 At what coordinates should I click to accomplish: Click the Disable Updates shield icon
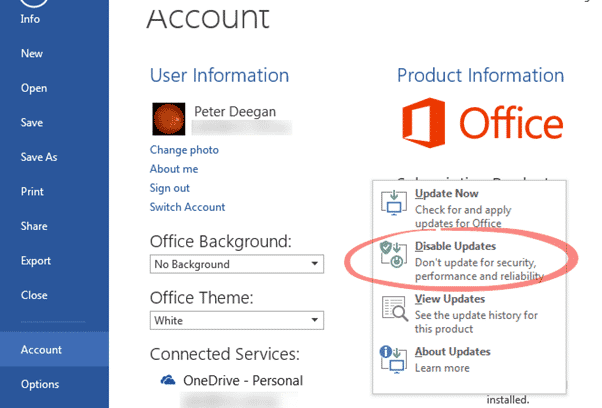[x=395, y=255]
